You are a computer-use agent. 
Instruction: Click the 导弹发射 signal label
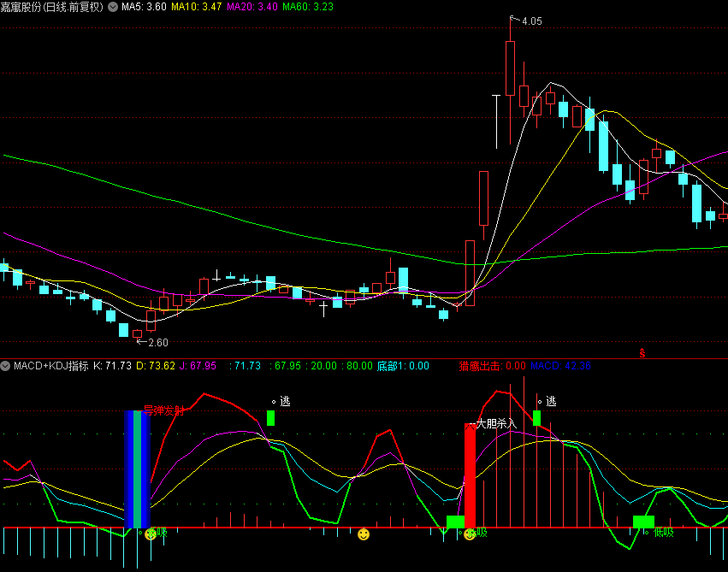[x=164, y=410]
